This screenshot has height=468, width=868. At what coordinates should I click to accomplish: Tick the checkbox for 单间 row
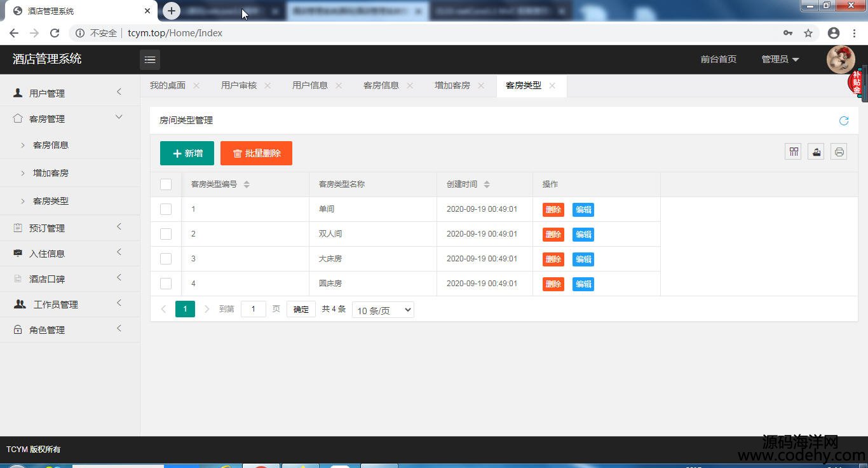[x=166, y=209]
